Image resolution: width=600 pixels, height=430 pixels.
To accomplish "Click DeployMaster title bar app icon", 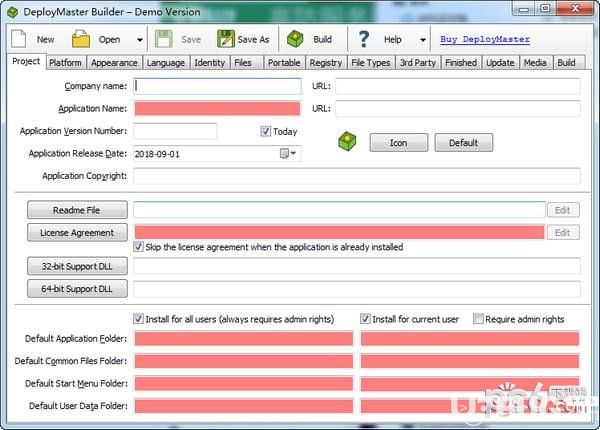I will 13,12.
